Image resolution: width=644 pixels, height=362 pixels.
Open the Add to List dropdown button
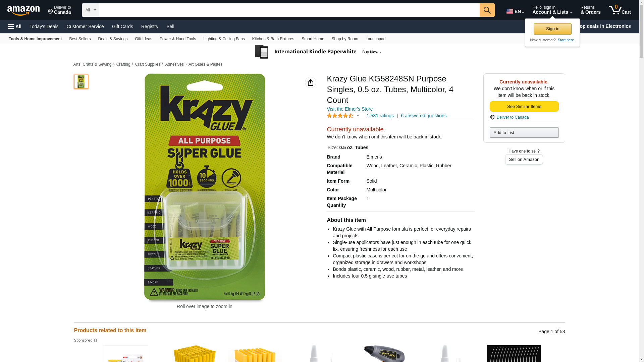click(x=524, y=133)
